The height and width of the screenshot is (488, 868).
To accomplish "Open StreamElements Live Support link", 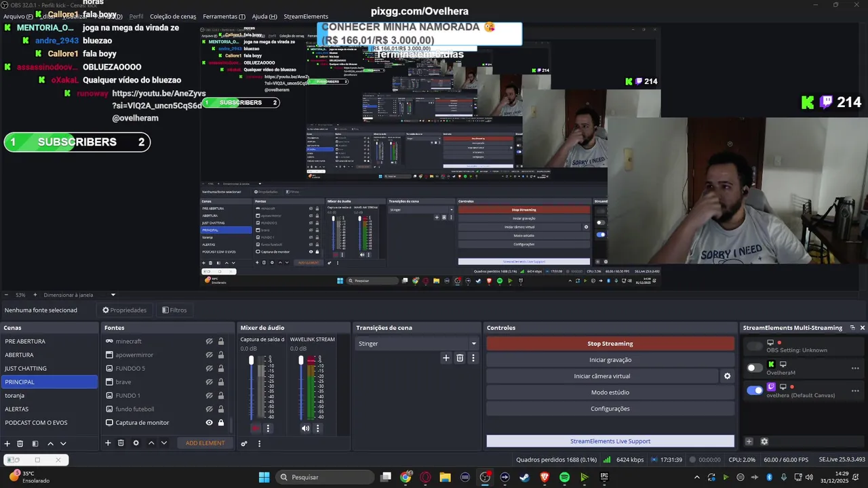I will click(x=610, y=441).
